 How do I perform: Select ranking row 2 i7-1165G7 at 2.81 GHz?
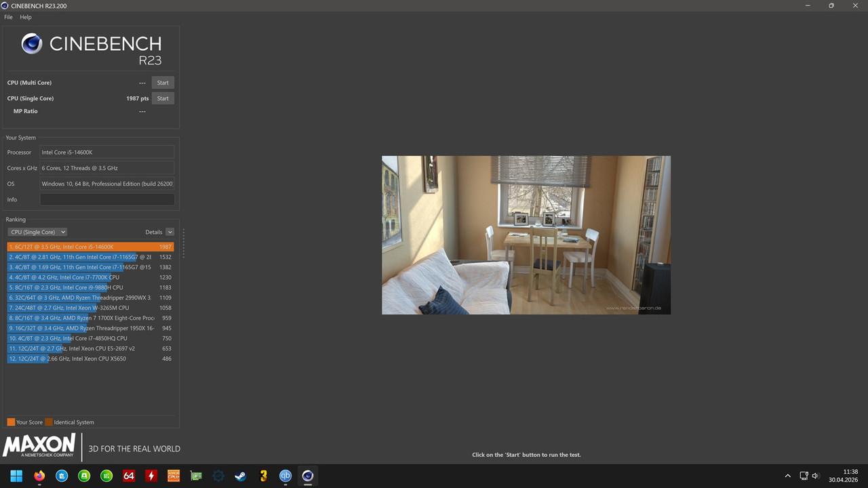coord(90,257)
